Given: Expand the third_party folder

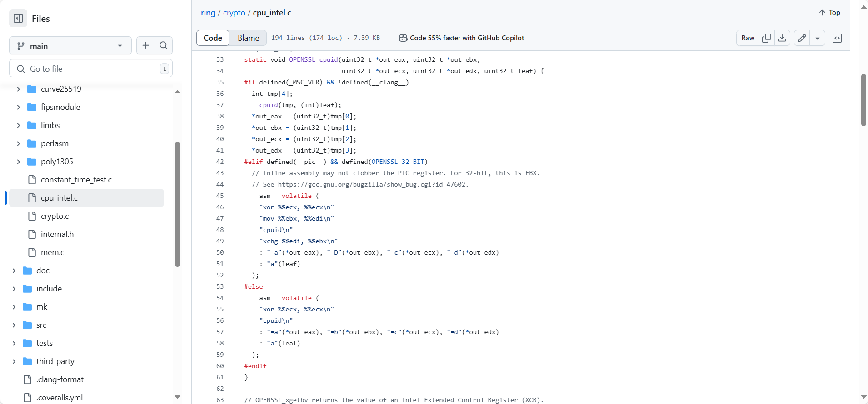Looking at the screenshot, I should click(14, 361).
